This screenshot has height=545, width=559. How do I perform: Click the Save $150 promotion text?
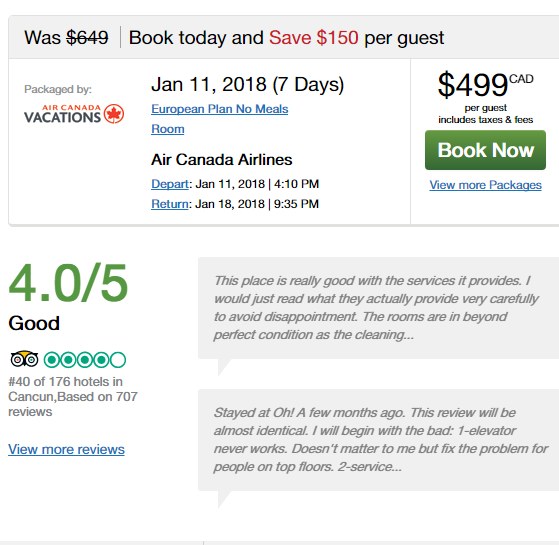[313, 37]
